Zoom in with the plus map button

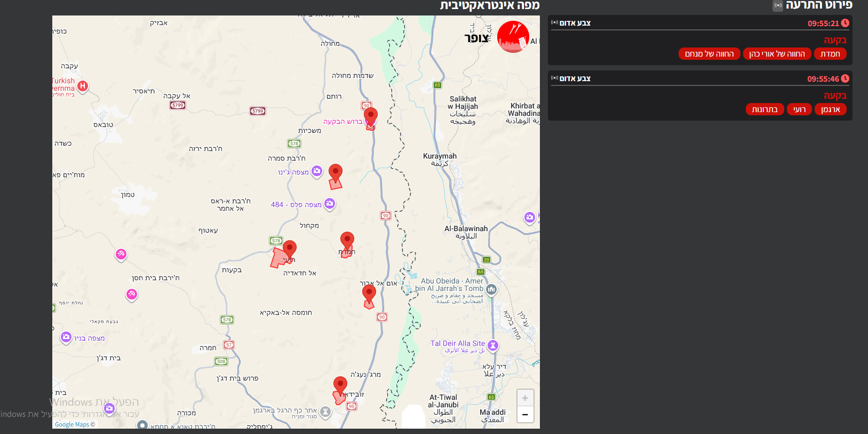tap(525, 398)
